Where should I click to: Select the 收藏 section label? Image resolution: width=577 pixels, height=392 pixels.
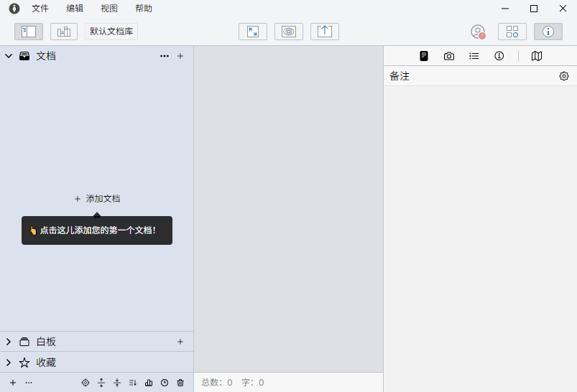click(46, 363)
